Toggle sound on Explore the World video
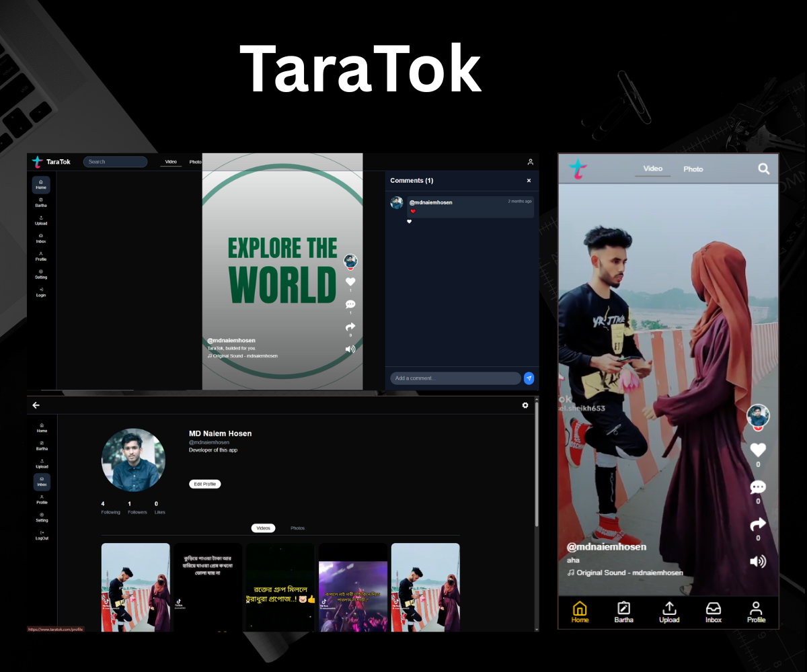 pos(350,349)
